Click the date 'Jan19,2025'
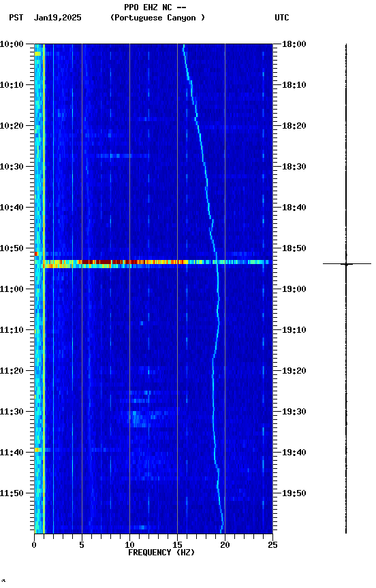Screen dimensions: 376x588 tap(57, 18)
